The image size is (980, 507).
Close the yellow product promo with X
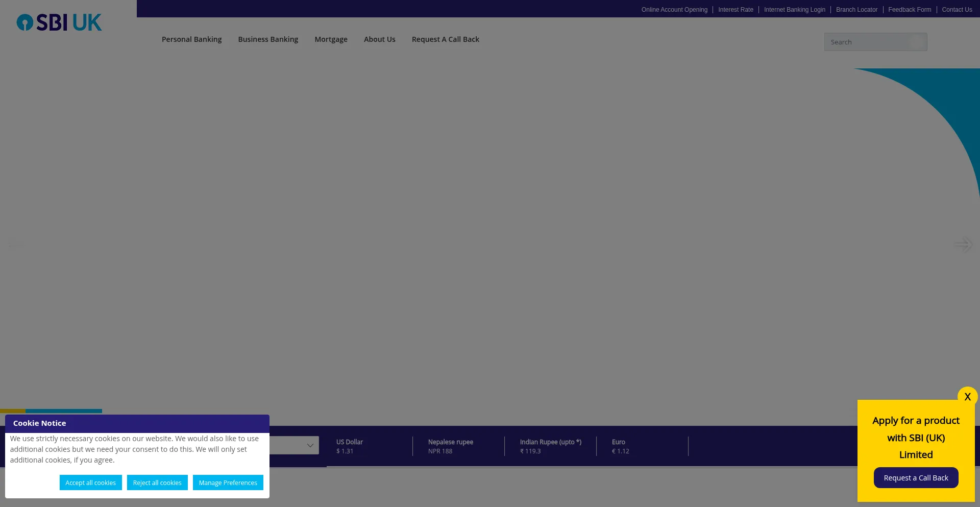[967, 397]
